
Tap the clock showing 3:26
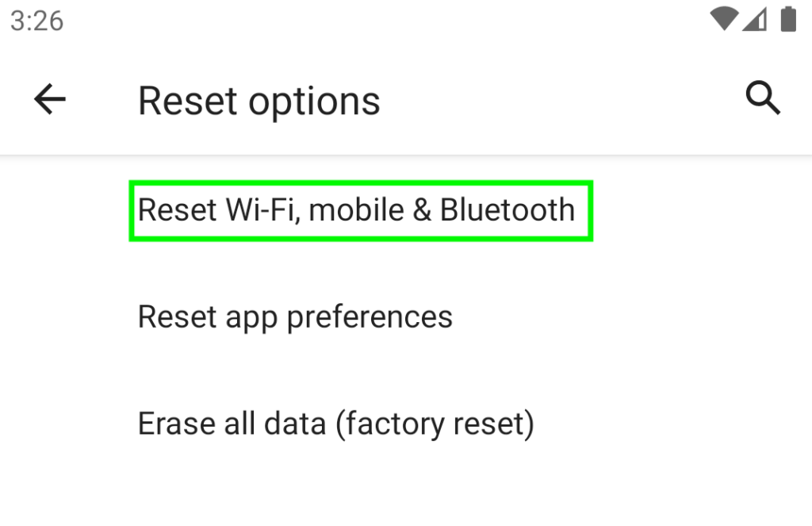pos(36,21)
